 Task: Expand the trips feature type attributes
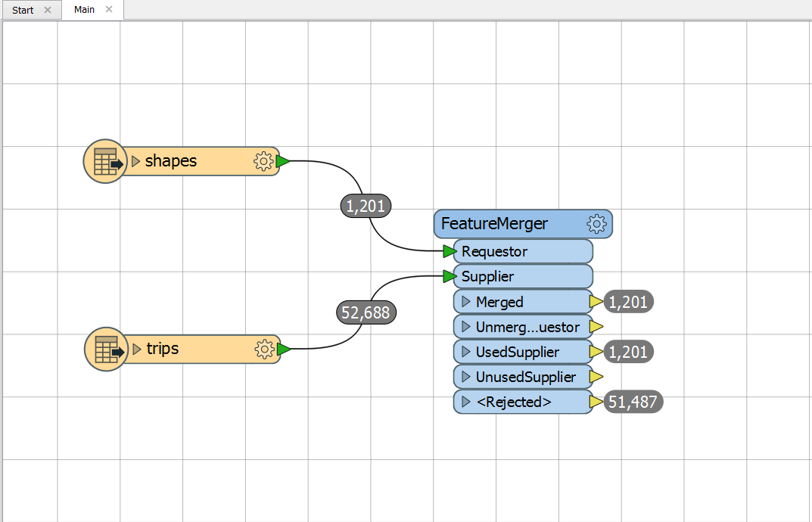point(137,349)
